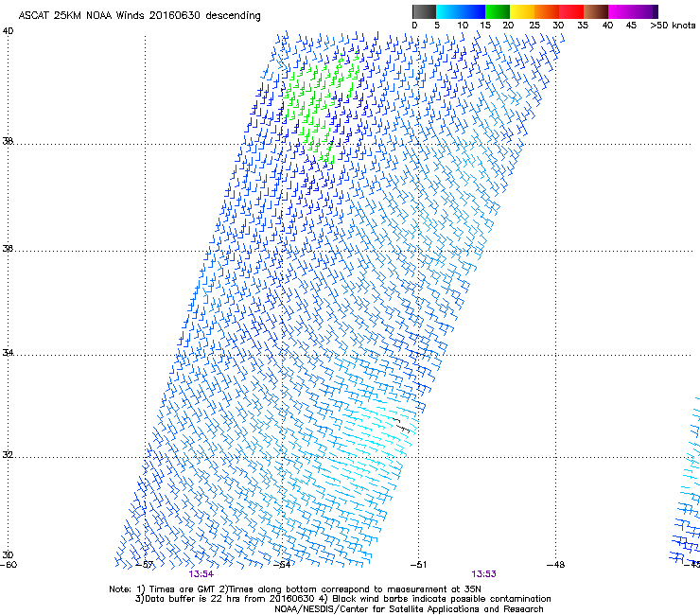Screen dimensions: 700x615
Task: Click the longitude label '-51' on the bottom axis
Action: pyautogui.click(x=418, y=565)
